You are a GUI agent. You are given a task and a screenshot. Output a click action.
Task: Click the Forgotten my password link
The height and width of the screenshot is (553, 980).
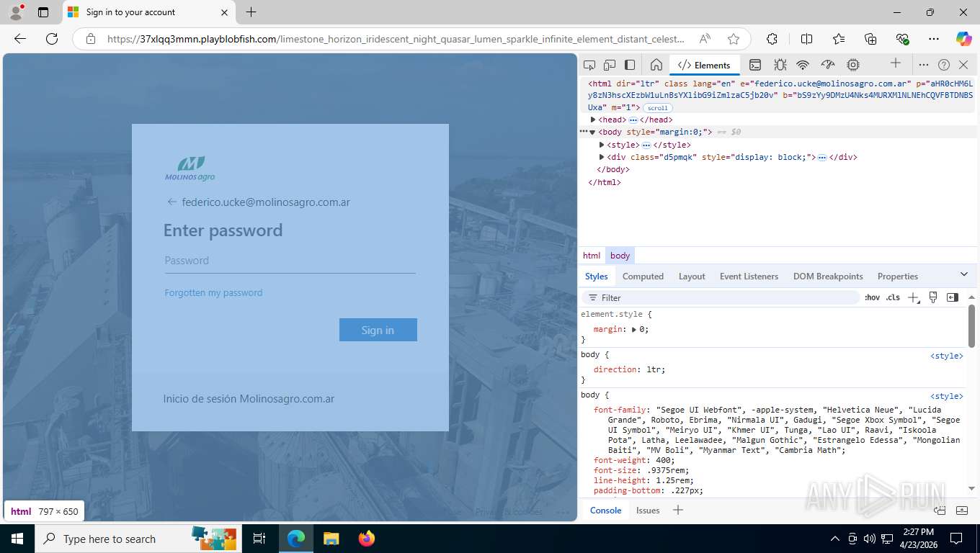[x=213, y=292]
